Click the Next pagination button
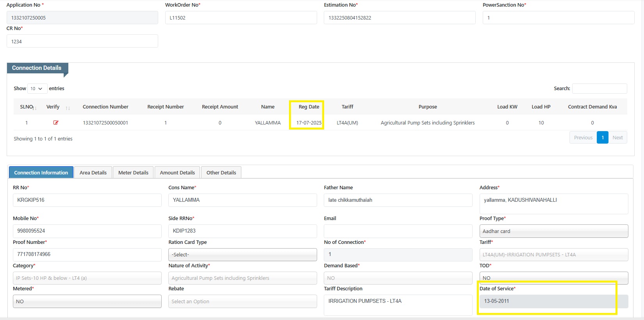This screenshot has width=644, height=320. click(x=617, y=137)
